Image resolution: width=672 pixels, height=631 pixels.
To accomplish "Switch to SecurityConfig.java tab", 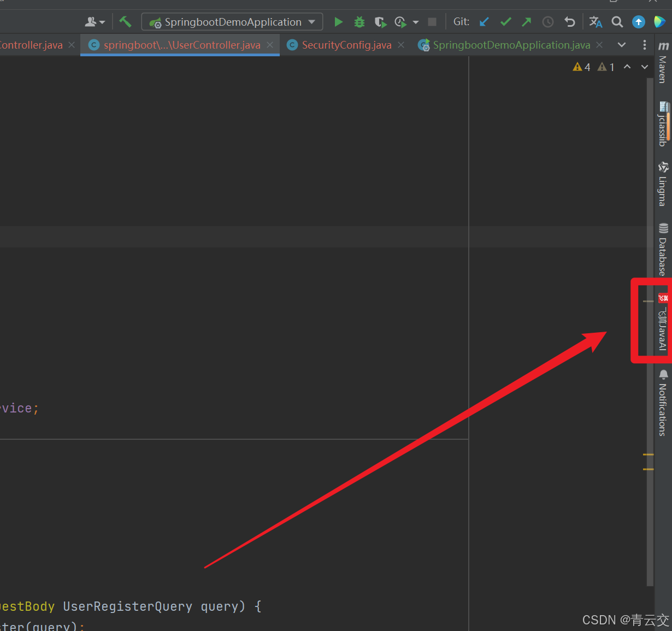I will tap(346, 45).
